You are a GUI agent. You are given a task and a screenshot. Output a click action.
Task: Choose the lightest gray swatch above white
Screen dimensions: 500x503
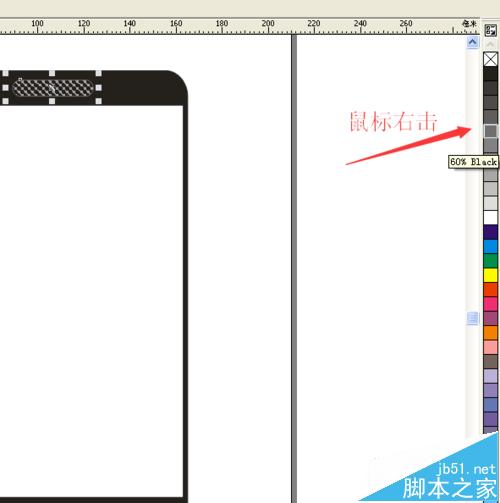(x=490, y=203)
